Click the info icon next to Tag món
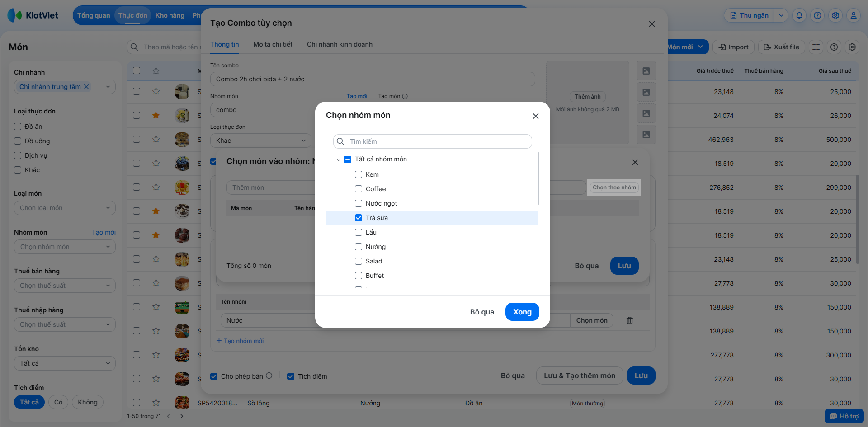 [405, 96]
